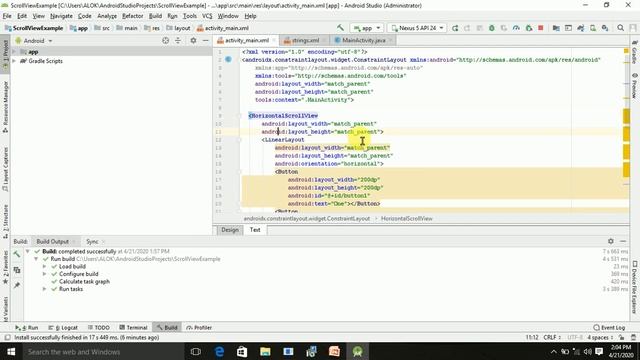Open the Event Log button

[x=609, y=327]
